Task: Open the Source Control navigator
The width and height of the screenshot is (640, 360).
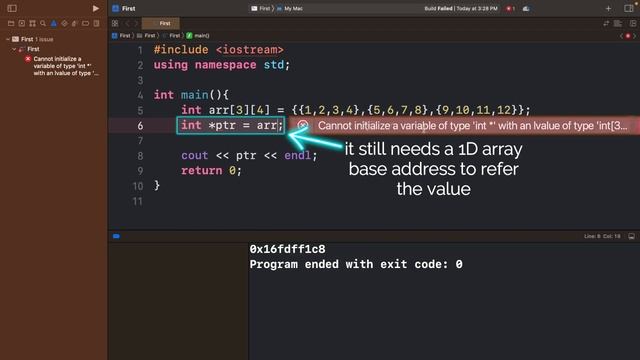Action: [22, 24]
